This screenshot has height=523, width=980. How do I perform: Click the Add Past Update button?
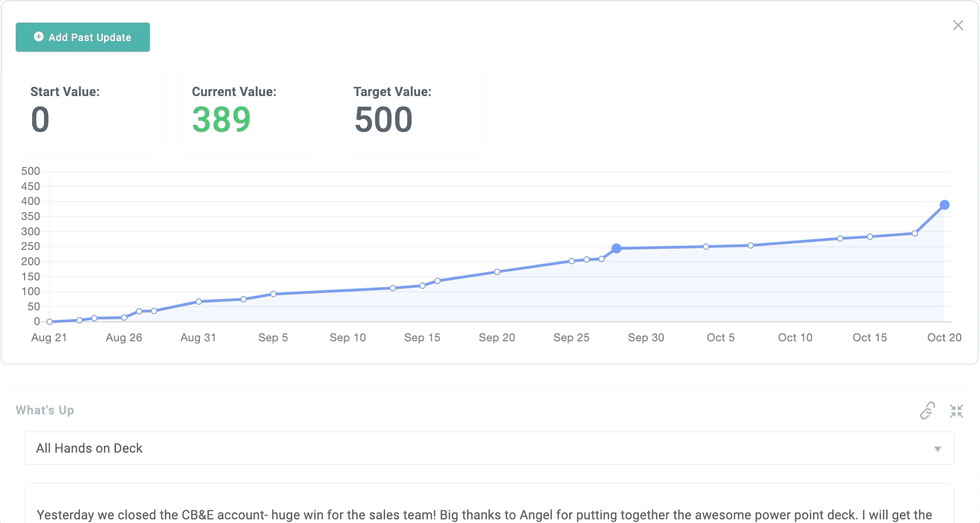[x=83, y=37]
